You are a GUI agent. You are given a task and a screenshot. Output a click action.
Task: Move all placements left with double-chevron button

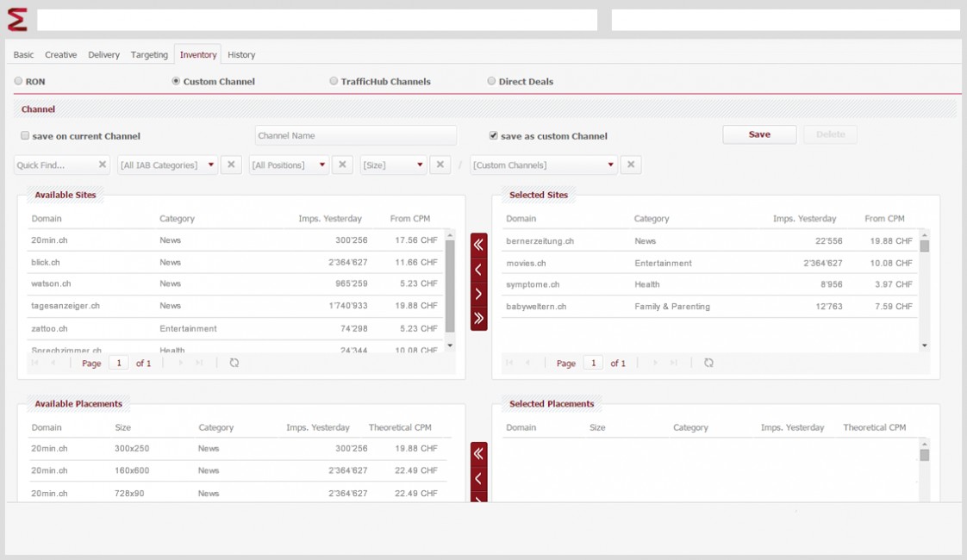(478, 454)
